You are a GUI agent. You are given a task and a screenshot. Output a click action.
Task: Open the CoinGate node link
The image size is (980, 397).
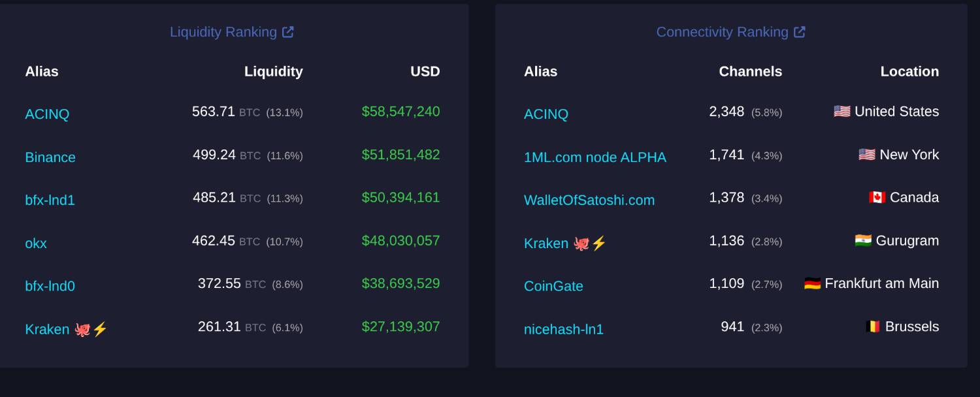coord(553,286)
